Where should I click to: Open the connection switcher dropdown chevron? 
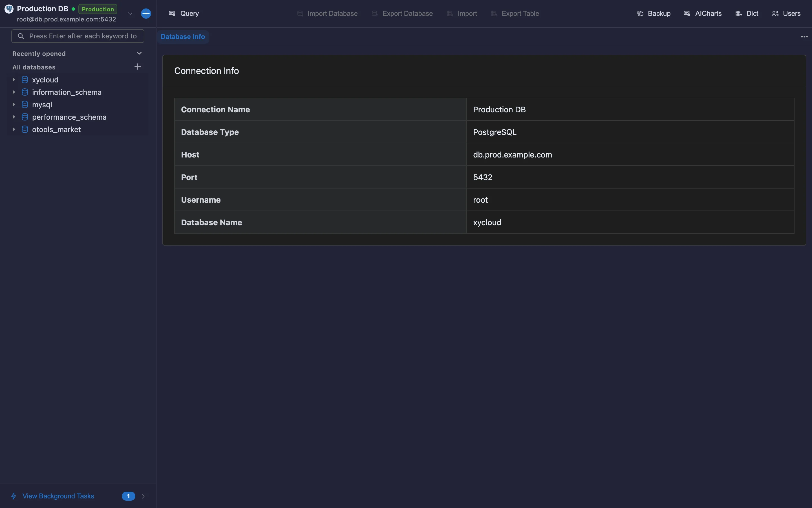130,14
